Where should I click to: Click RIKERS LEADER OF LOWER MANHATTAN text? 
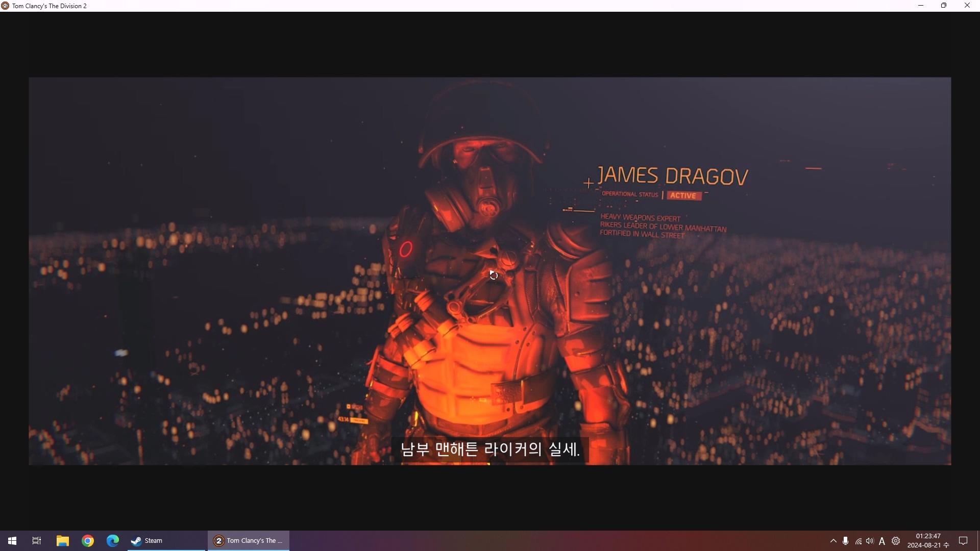(x=663, y=227)
